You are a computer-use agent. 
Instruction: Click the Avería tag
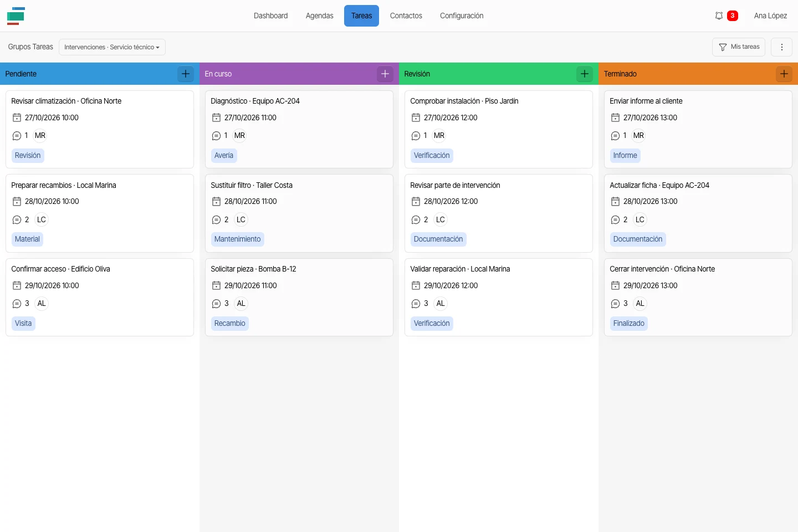(224, 156)
